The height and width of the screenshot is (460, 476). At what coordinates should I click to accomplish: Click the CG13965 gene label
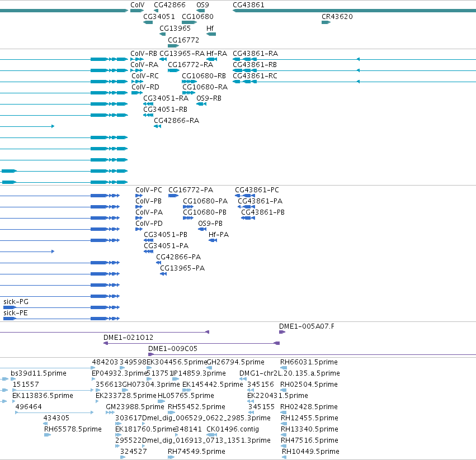[x=175, y=28]
